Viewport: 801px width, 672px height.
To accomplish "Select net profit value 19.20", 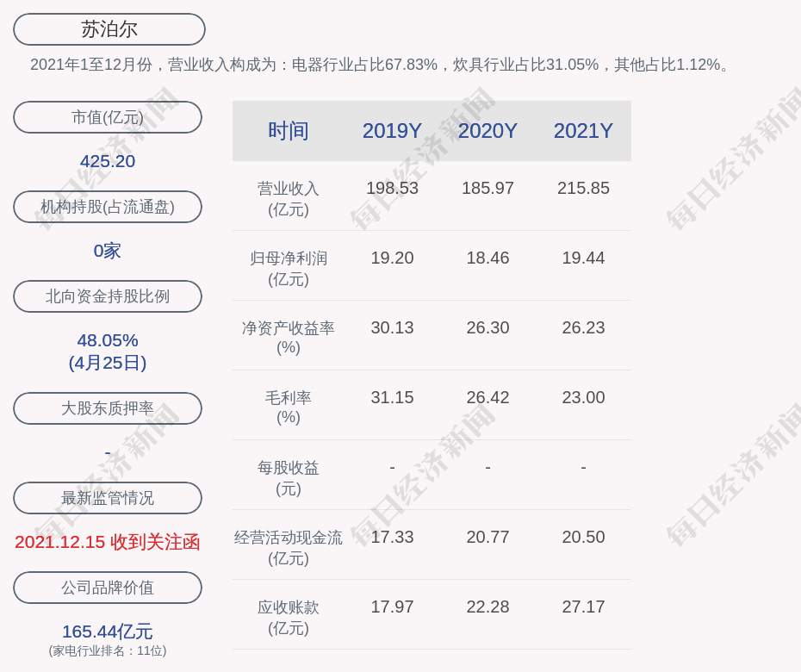I will point(393,258).
